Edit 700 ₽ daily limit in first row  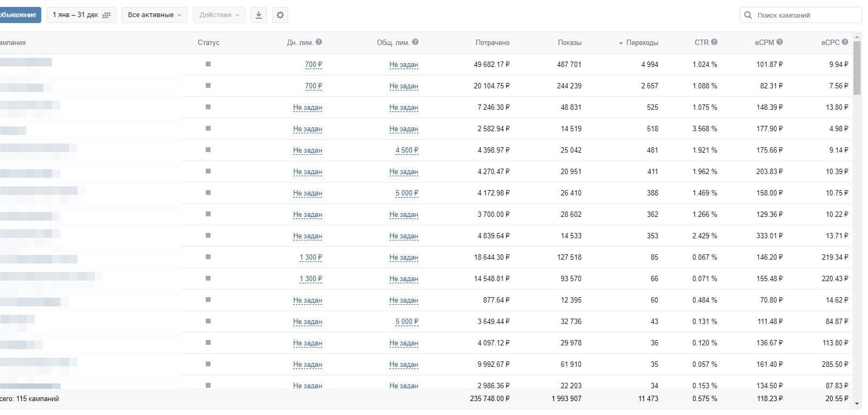[313, 65]
